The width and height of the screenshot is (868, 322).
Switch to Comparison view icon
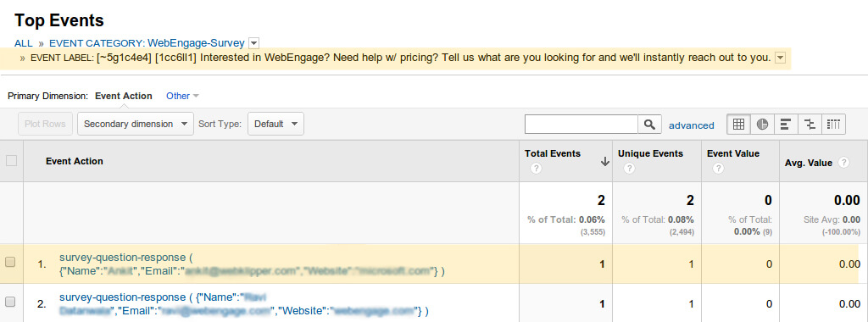[x=810, y=125]
